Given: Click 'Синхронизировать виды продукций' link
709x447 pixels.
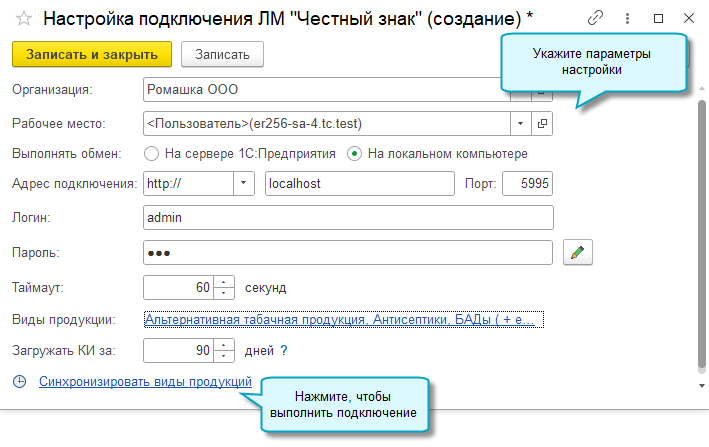Looking at the screenshot, I should point(145,382).
